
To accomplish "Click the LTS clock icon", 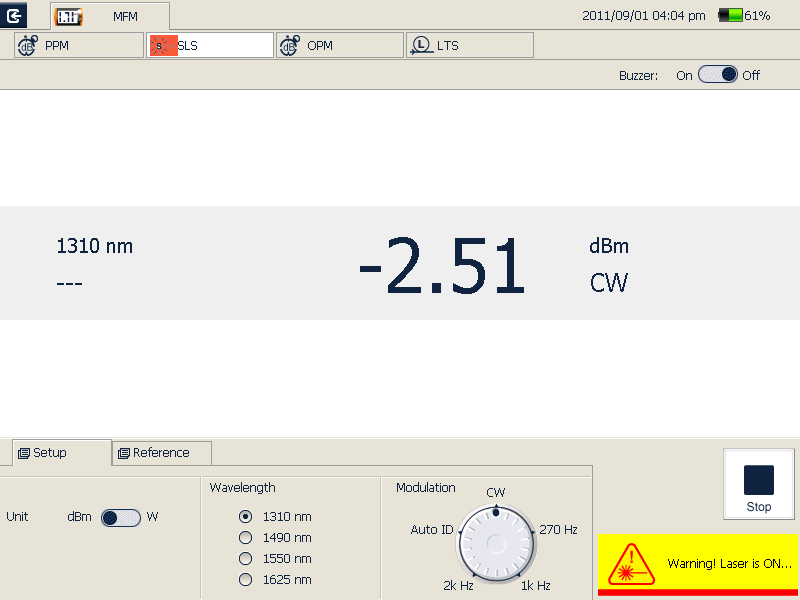I will click(x=421, y=46).
